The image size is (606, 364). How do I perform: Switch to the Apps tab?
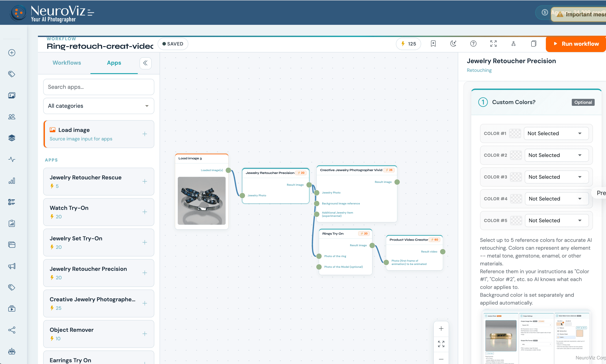click(x=114, y=63)
